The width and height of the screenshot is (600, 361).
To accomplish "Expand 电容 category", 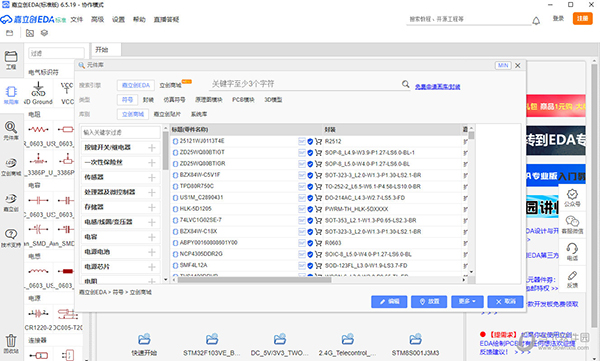I will pos(152,237).
